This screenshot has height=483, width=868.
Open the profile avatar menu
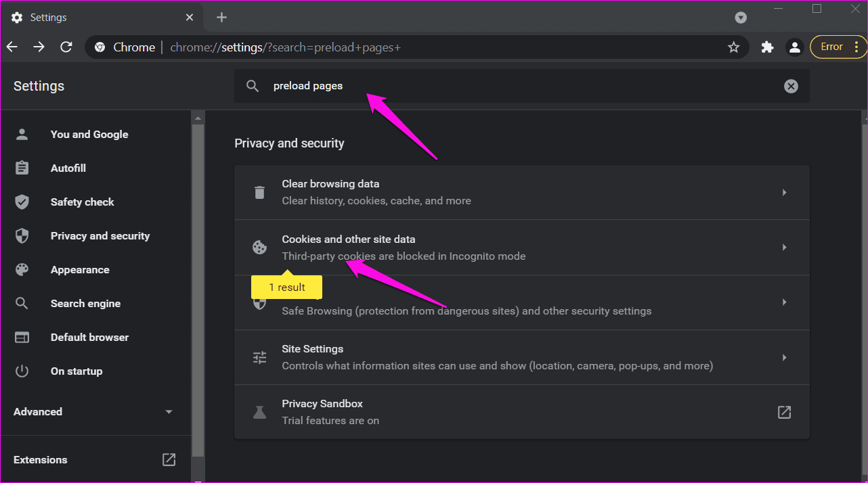794,47
